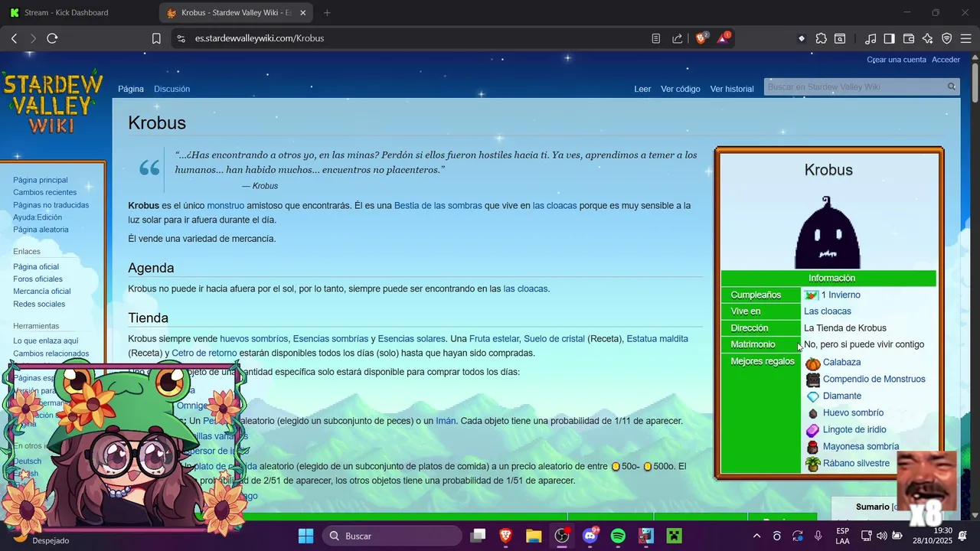The width and height of the screenshot is (980, 551).
Task: Open the Discusión tab
Action: tap(171, 89)
